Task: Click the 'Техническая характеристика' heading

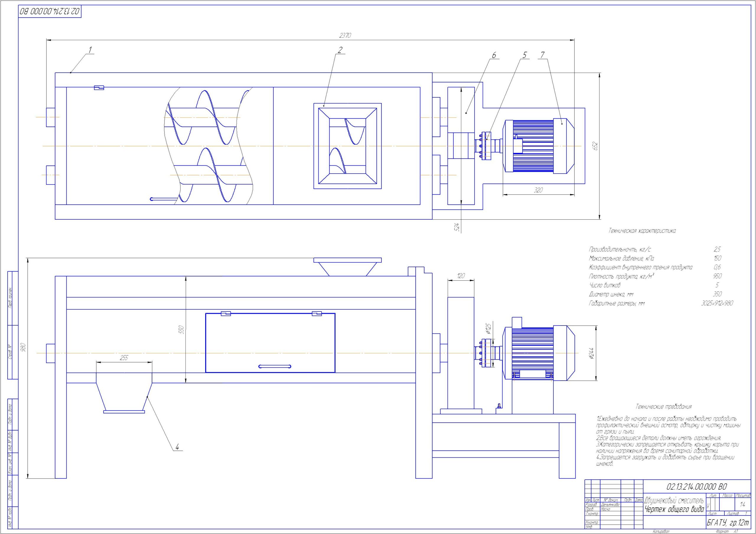Action: pos(642,231)
